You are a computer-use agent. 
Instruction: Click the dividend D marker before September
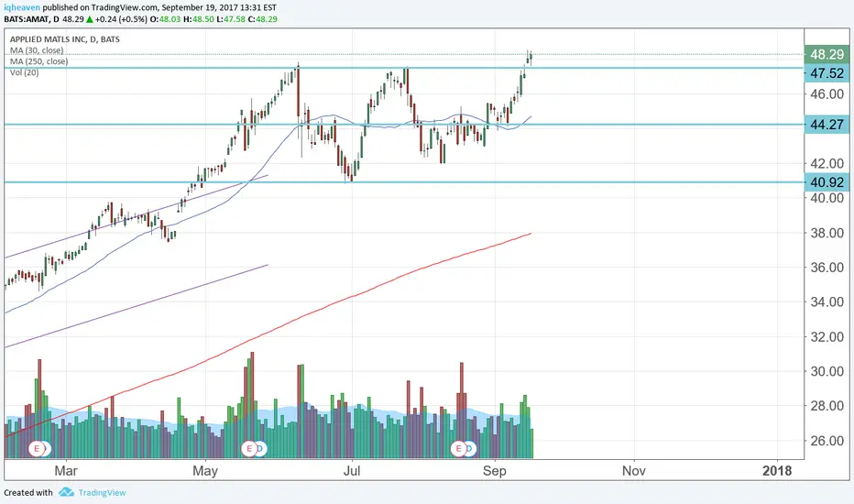[x=470, y=448]
